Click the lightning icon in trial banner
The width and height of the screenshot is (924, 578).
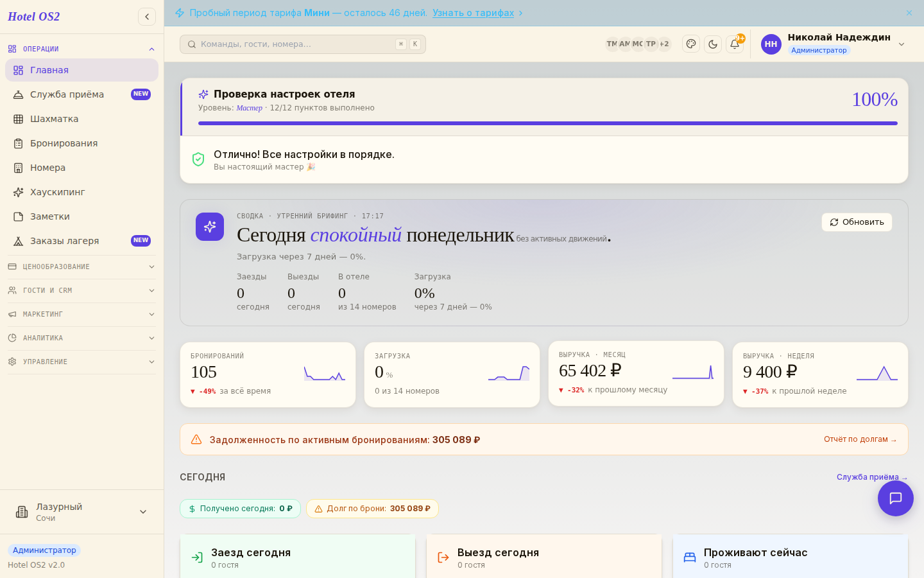point(180,13)
